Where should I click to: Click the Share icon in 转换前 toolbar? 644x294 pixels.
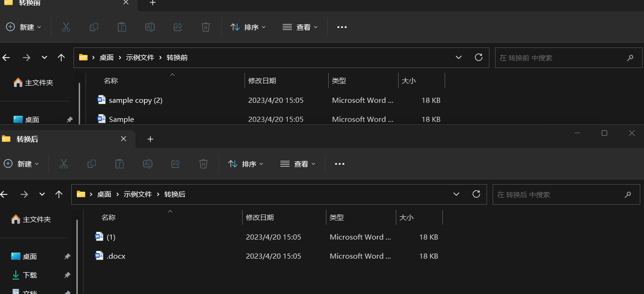(x=178, y=27)
